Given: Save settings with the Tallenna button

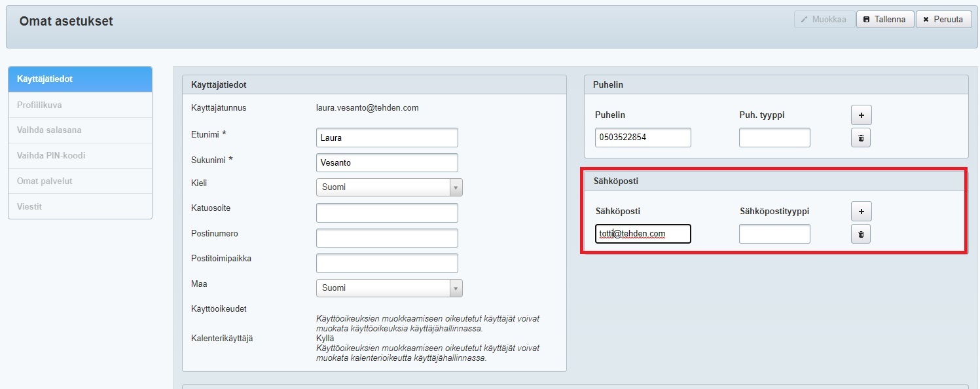Looking at the screenshot, I should point(884,20).
